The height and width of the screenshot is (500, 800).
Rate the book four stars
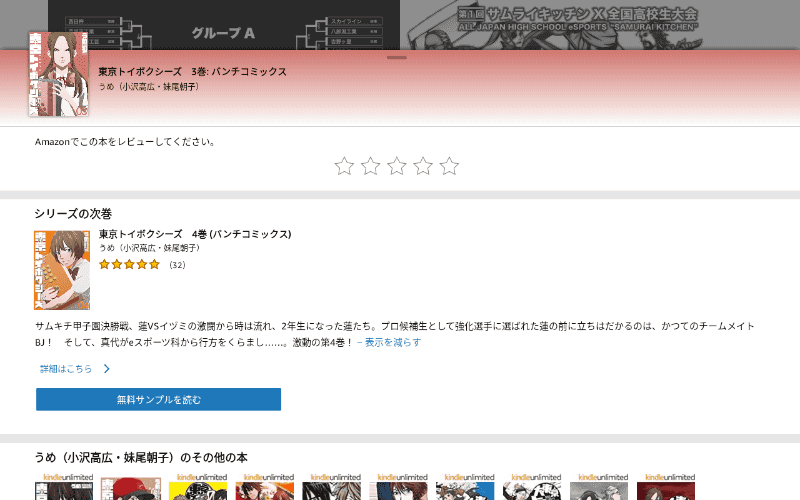click(423, 166)
